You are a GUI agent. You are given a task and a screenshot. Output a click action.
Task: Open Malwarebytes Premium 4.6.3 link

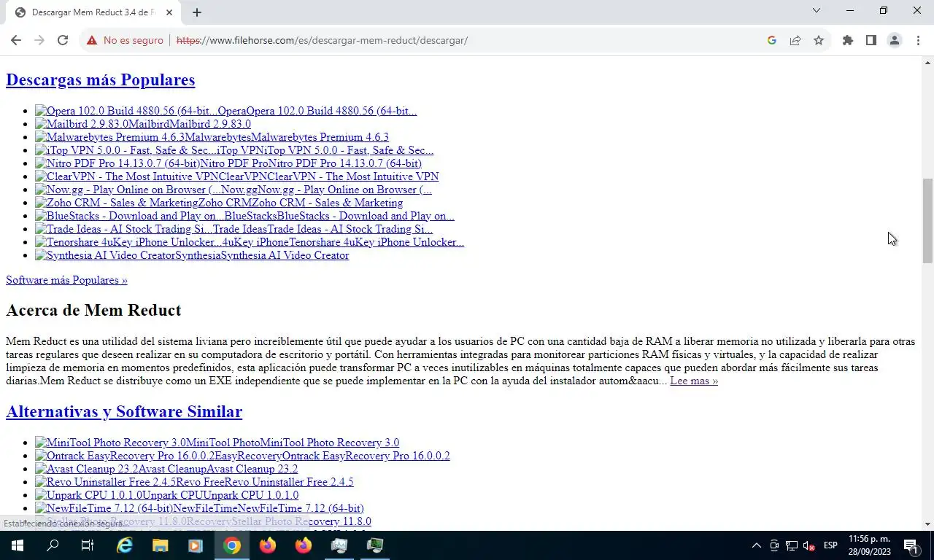[212, 137]
